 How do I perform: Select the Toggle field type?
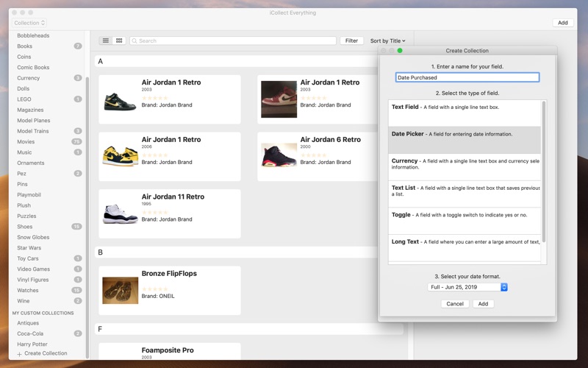[x=465, y=222]
